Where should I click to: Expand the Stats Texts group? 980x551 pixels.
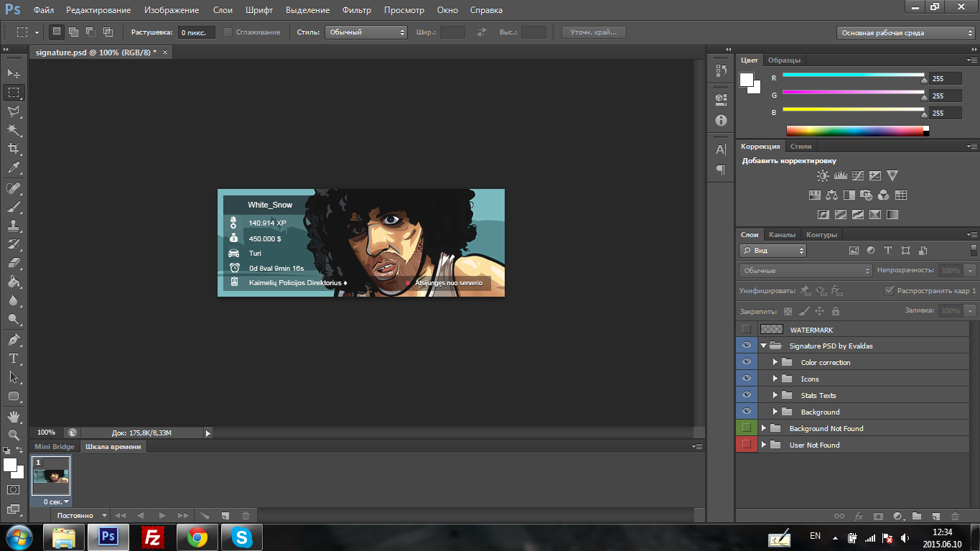(x=775, y=395)
